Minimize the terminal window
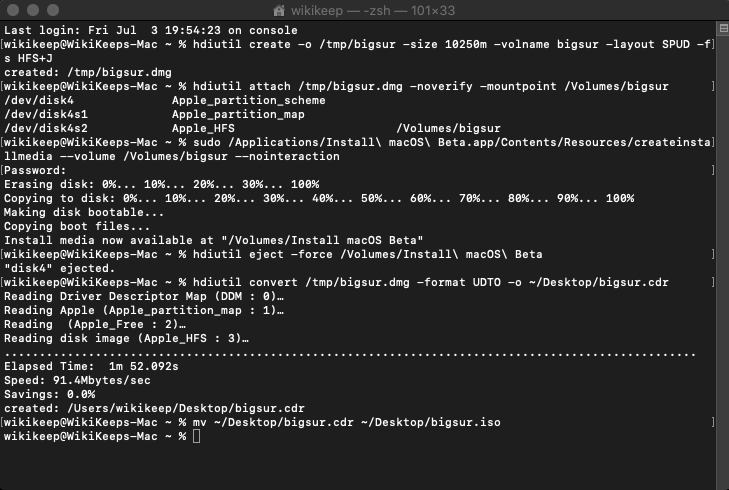729x490 pixels. (33, 10)
